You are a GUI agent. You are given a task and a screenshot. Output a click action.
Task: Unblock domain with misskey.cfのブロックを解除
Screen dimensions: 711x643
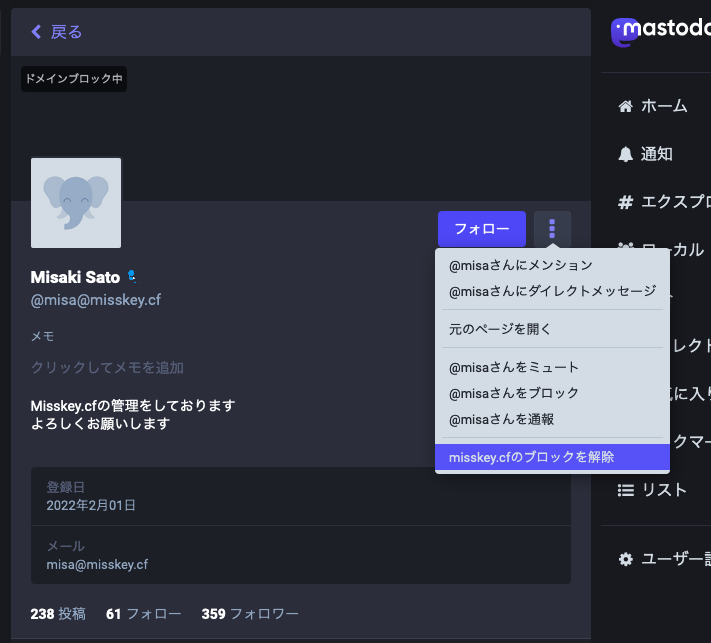point(531,457)
